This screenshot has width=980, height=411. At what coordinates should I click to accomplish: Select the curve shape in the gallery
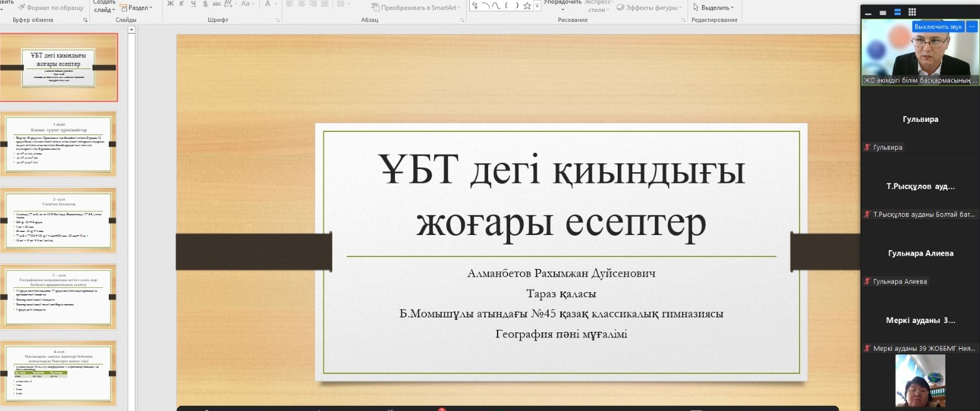496,6
